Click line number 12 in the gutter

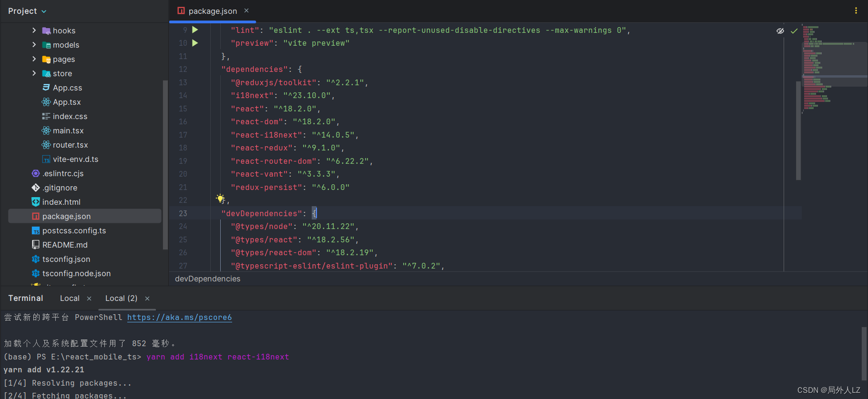pyautogui.click(x=183, y=70)
